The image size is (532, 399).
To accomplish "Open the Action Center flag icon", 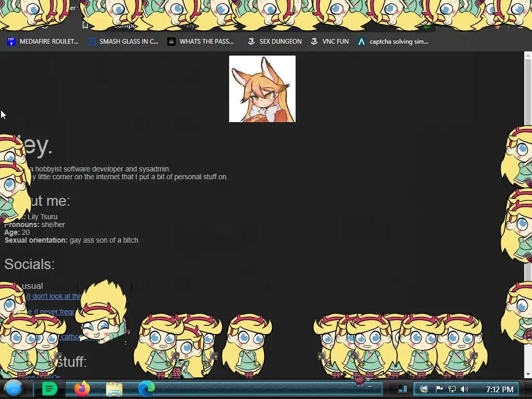I will pyautogui.click(x=439, y=389).
